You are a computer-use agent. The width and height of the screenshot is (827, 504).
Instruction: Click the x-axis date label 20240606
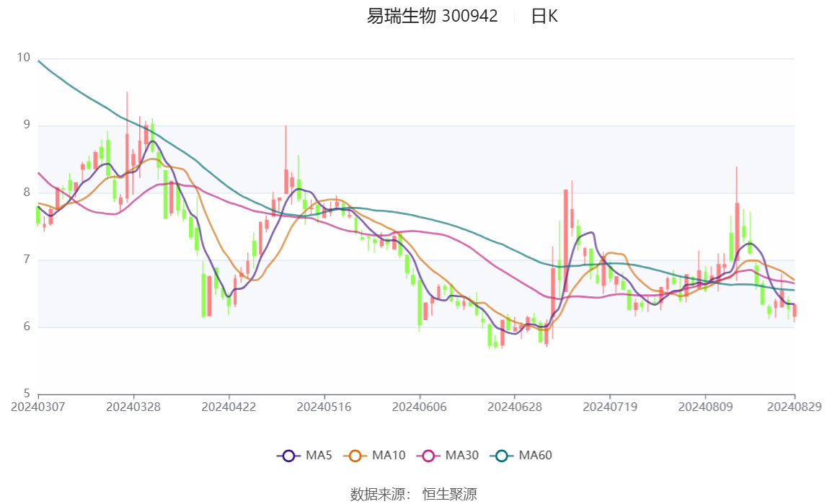pyautogui.click(x=420, y=407)
